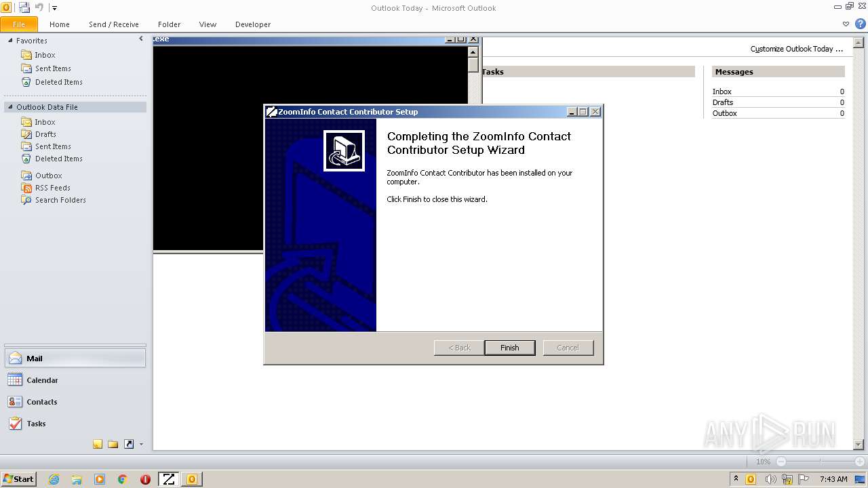Click the Inbox link under Messages

(722, 91)
